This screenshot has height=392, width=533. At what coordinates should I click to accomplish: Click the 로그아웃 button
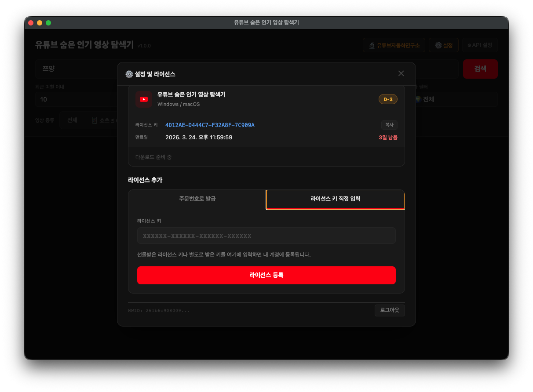pyautogui.click(x=390, y=310)
